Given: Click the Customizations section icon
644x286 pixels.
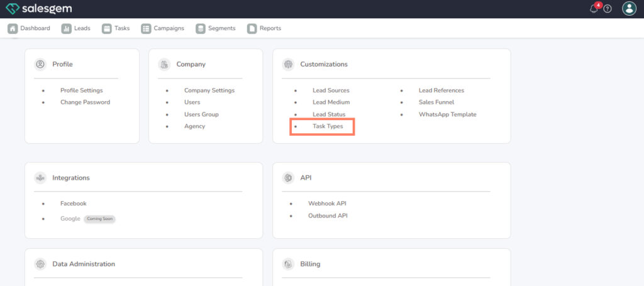Looking at the screenshot, I should [288, 64].
